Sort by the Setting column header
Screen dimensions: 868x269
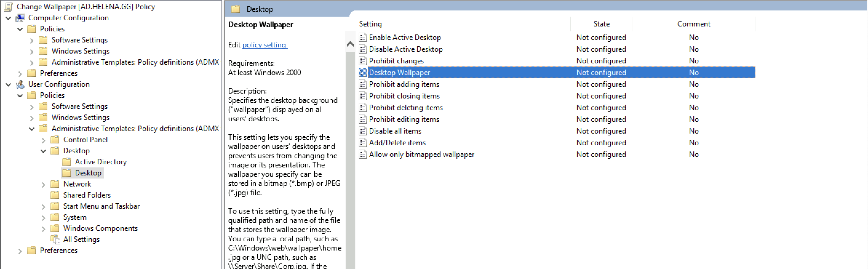[370, 24]
